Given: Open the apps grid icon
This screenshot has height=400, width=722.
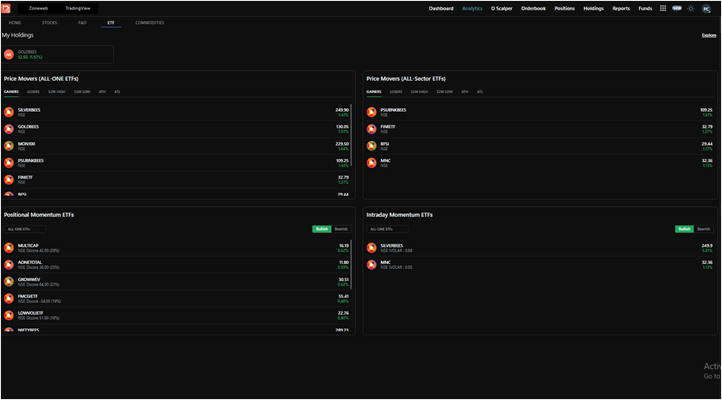Looking at the screenshot, I should pyautogui.click(x=663, y=8).
